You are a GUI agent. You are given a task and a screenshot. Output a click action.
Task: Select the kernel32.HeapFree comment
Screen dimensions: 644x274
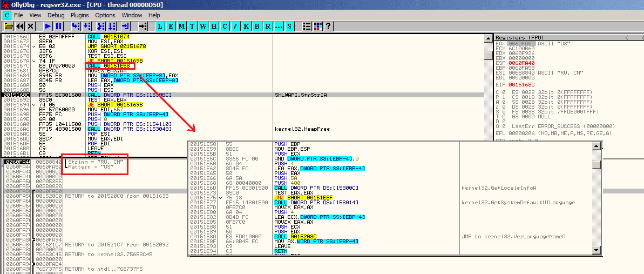click(302, 129)
